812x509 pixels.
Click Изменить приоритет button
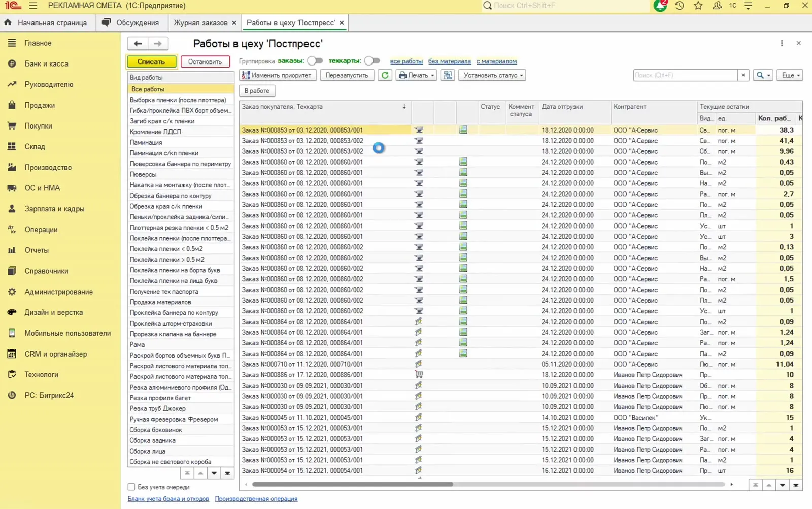click(x=278, y=75)
